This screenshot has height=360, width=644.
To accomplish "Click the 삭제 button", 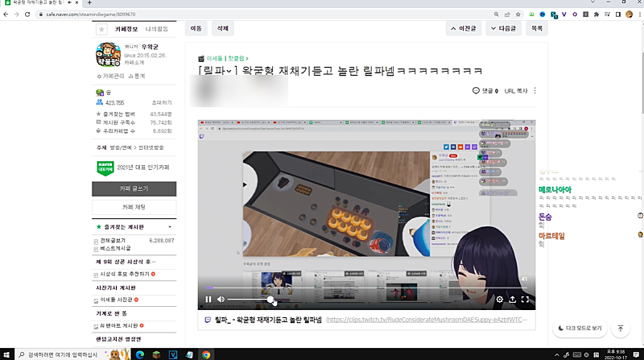I will (x=223, y=28).
